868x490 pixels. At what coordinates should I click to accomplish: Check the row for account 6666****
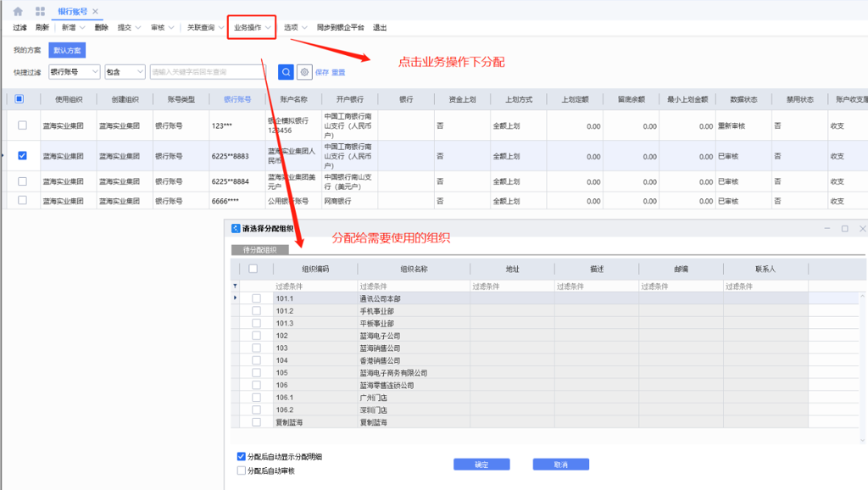(22, 200)
